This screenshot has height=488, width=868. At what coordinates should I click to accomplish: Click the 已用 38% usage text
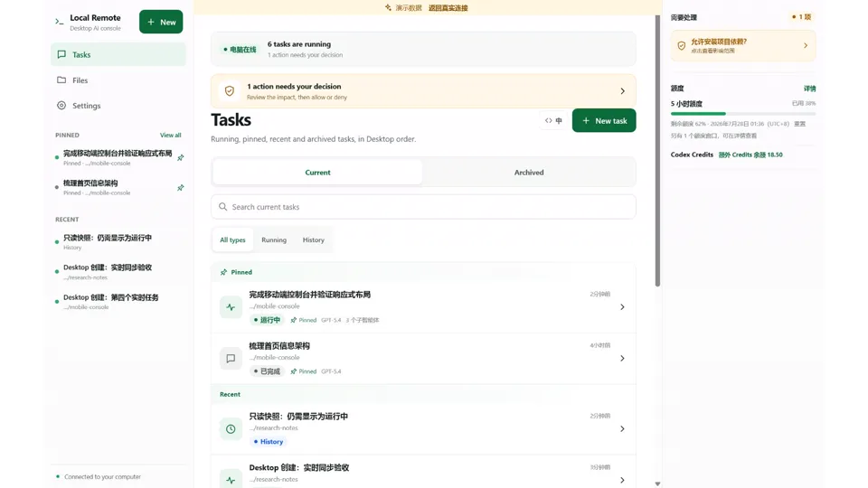tap(803, 103)
